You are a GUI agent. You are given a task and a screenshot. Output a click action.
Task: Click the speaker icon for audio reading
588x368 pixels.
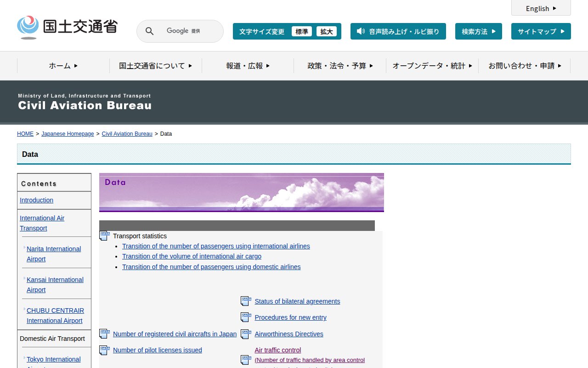tap(361, 31)
